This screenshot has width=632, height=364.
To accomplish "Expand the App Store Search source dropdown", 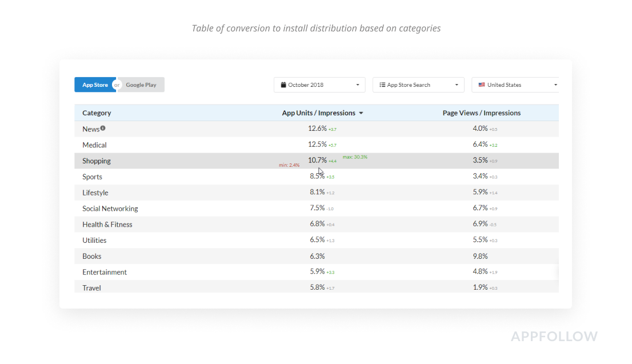I will (x=418, y=85).
